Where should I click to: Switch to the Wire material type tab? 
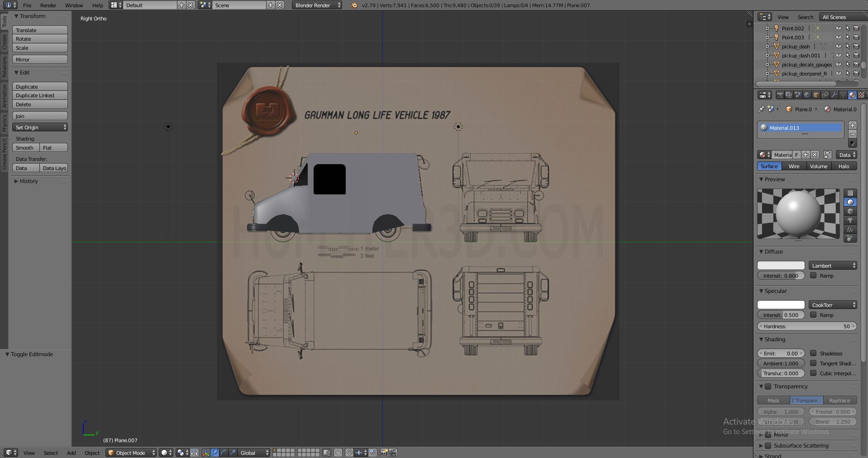click(x=794, y=166)
